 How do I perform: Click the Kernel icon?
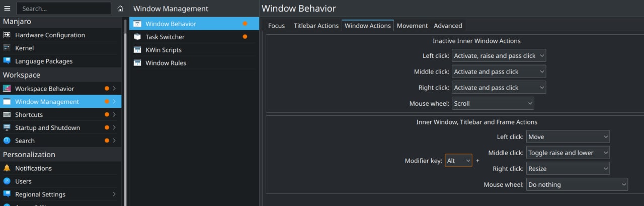(7, 48)
